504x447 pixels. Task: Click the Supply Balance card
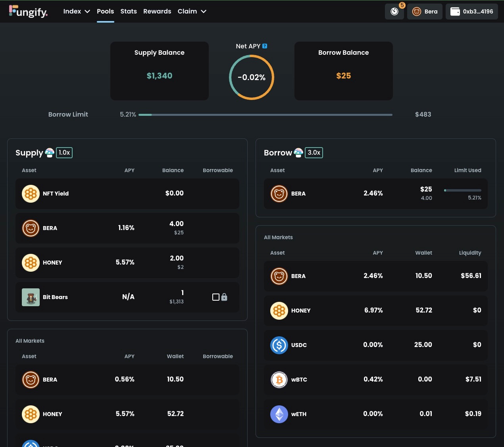tap(160, 71)
